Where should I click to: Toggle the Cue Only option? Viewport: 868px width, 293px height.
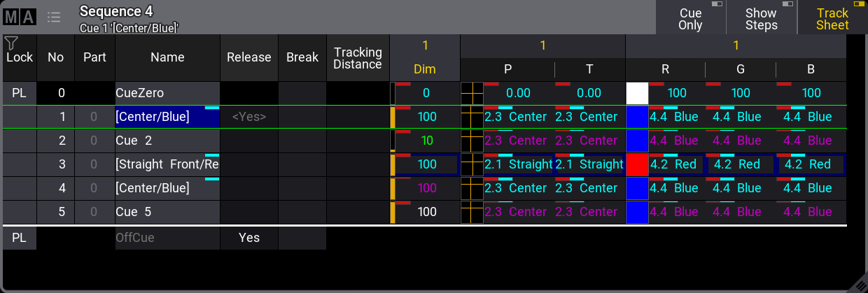pyautogui.click(x=690, y=18)
